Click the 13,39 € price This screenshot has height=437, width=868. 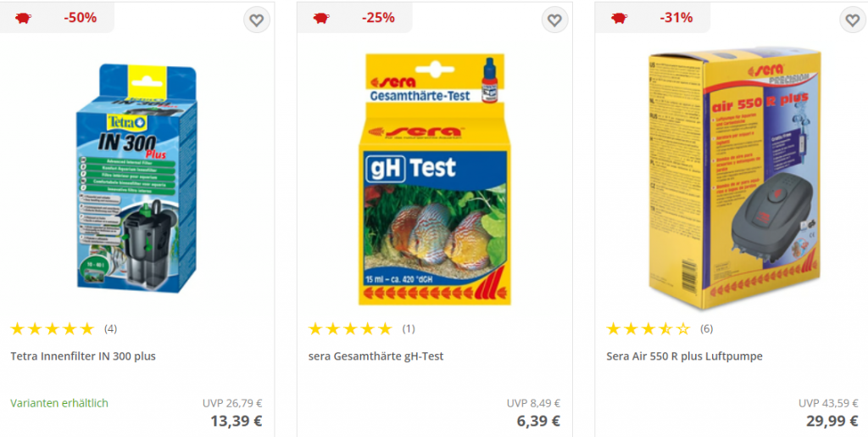[x=236, y=421]
